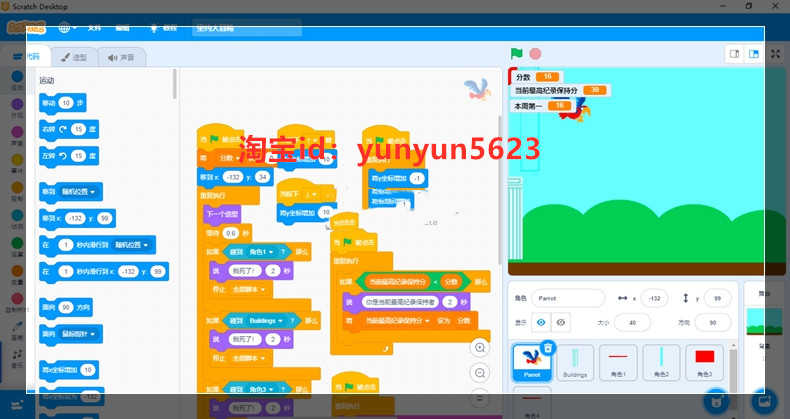Open the 角色1 dropdown in the touching block
This screenshot has width=790, height=419.
click(261, 252)
